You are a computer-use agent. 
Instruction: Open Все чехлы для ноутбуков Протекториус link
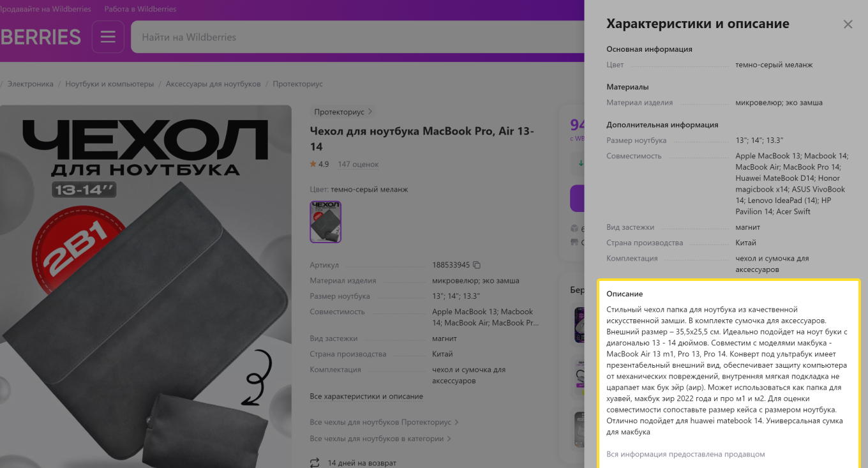click(x=384, y=422)
